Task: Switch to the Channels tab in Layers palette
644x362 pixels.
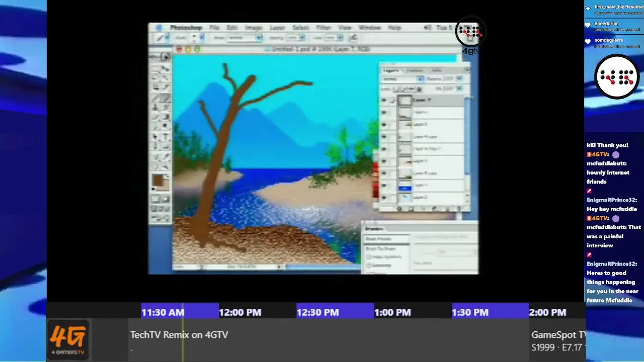Action: point(415,70)
